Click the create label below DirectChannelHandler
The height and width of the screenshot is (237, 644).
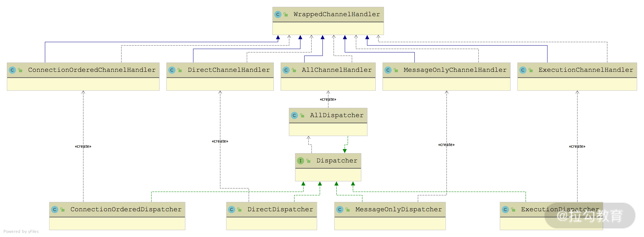pos(220,141)
